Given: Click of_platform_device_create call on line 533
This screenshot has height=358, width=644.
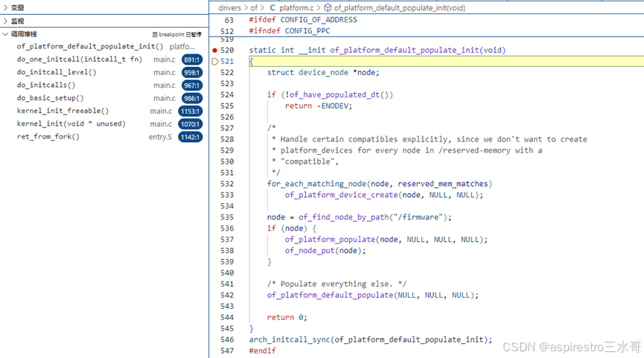Looking at the screenshot, I should pyautogui.click(x=341, y=195).
